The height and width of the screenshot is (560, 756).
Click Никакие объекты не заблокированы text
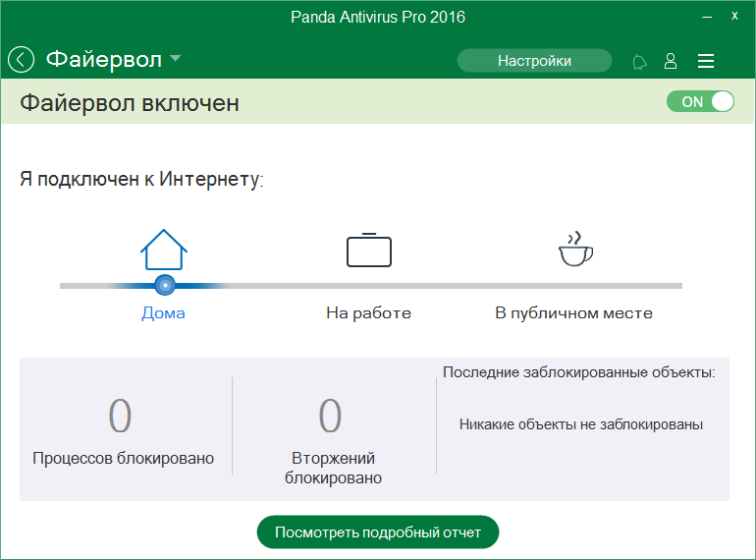[581, 424]
